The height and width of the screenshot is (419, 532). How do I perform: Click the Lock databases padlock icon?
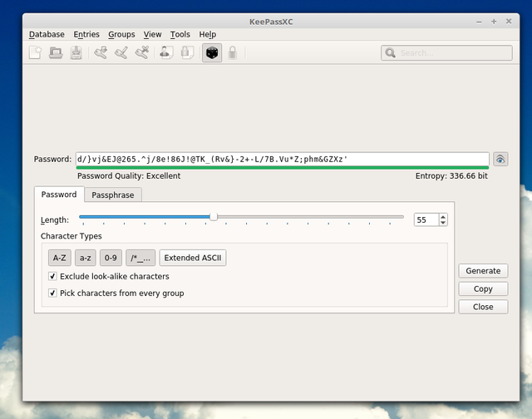click(233, 52)
